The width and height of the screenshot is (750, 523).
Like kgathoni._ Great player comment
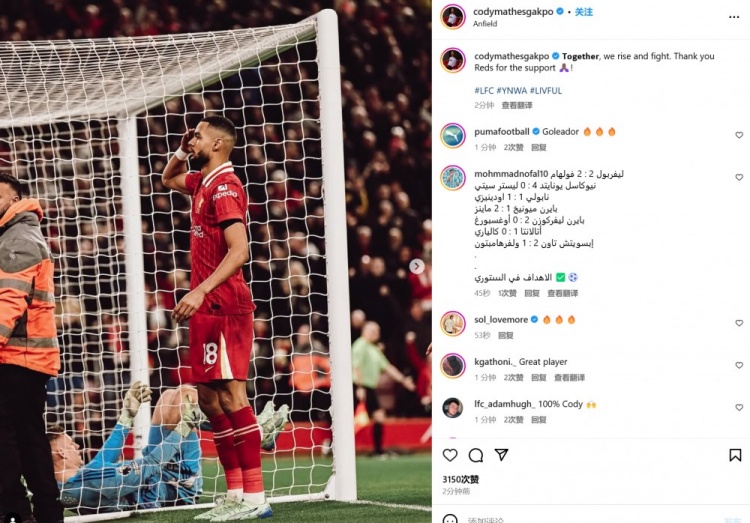pos(739,365)
